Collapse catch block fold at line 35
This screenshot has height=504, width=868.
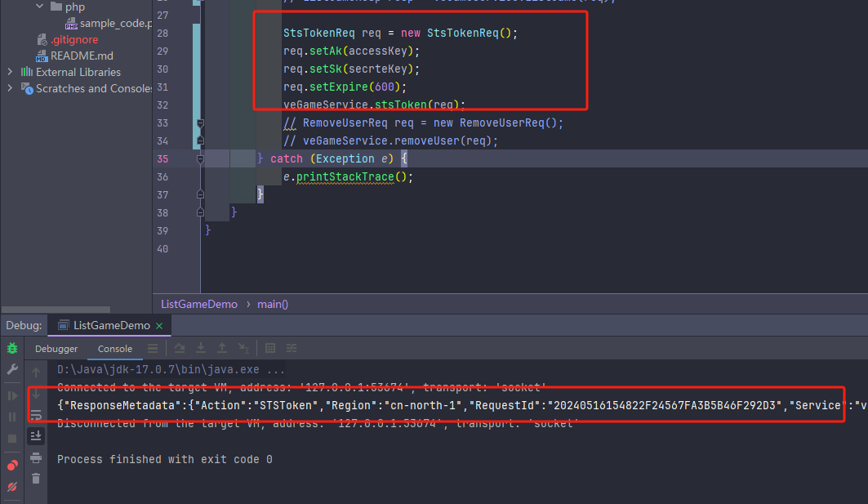(200, 159)
